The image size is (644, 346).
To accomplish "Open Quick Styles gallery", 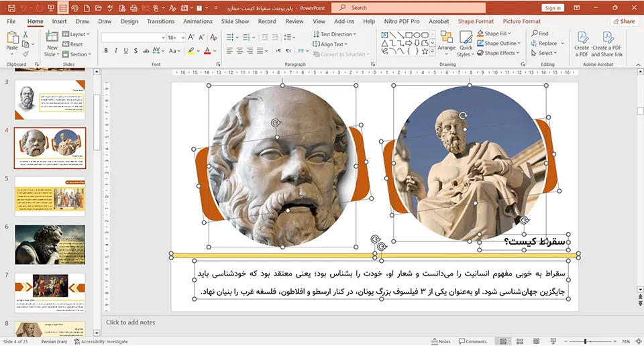I will point(466,44).
